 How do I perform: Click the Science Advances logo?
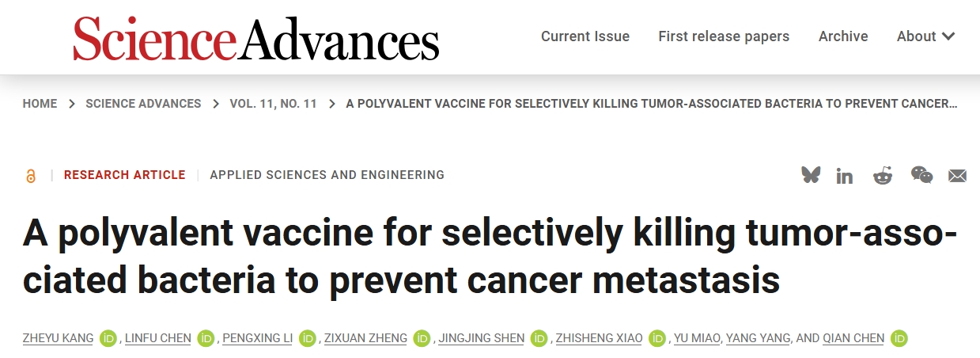tap(256, 37)
